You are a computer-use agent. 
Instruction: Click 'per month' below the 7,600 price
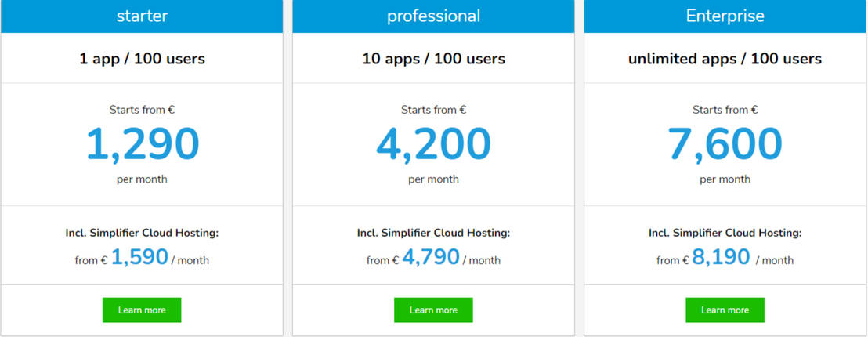click(x=725, y=179)
